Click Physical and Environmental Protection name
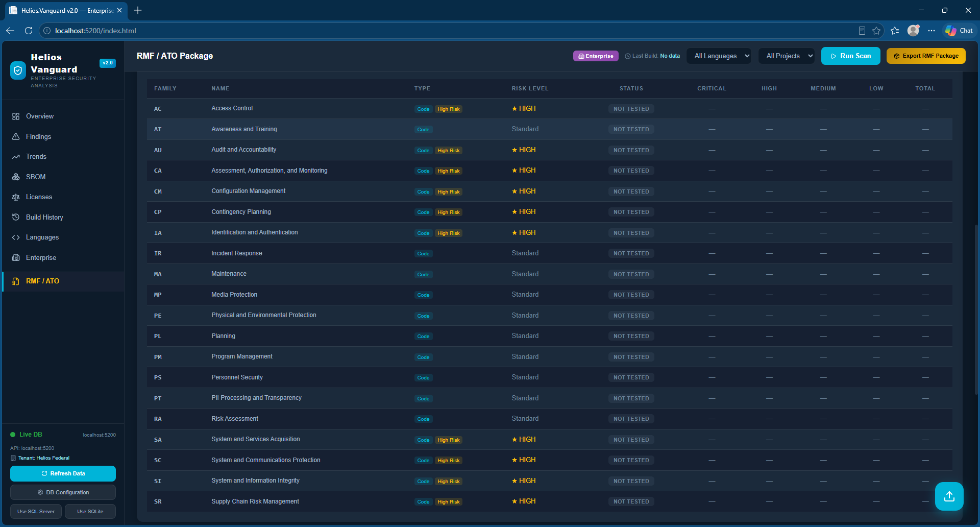Viewport: 980px width, 527px height. pyautogui.click(x=264, y=315)
